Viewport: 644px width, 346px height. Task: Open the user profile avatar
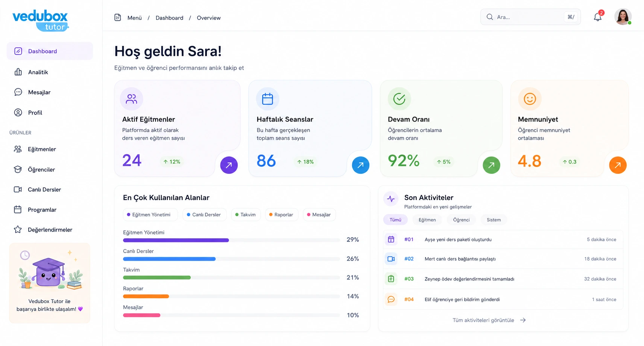pyautogui.click(x=623, y=17)
